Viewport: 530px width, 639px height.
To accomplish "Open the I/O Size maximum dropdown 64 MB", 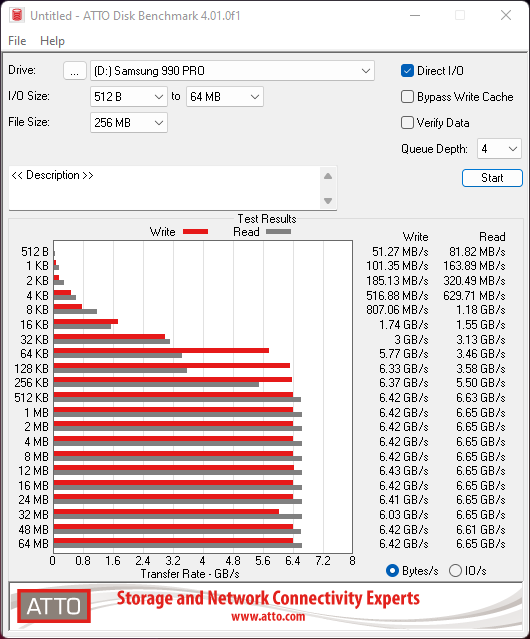I will (x=225, y=97).
